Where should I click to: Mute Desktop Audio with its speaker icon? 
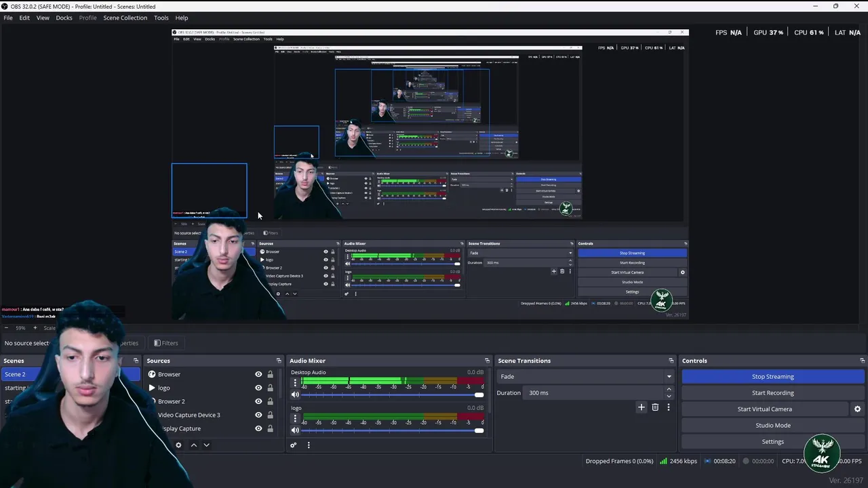[x=295, y=394]
